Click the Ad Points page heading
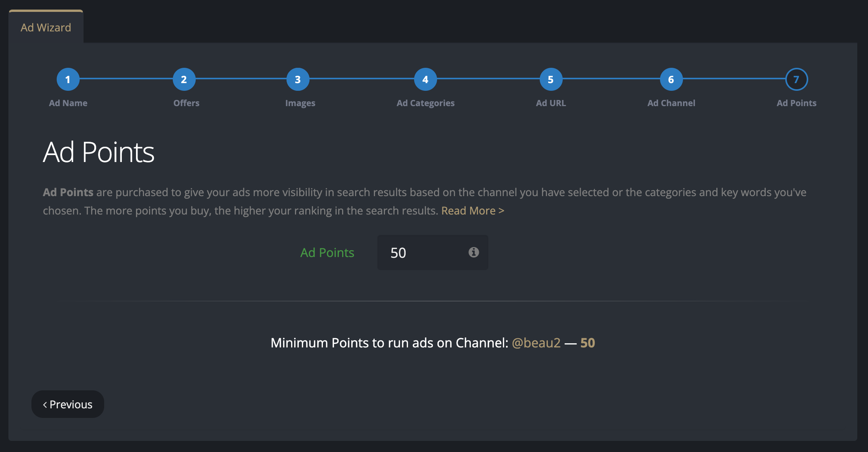The width and height of the screenshot is (868, 452). (x=99, y=152)
